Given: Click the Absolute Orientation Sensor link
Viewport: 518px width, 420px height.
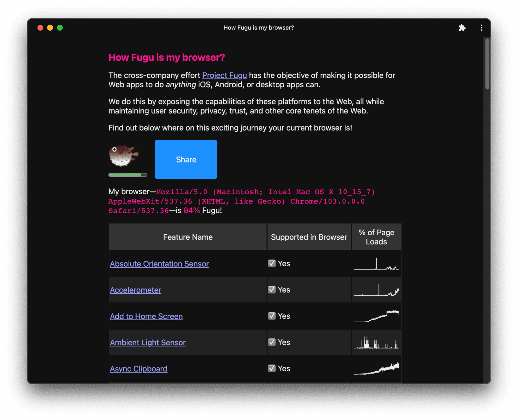Looking at the screenshot, I should tap(159, 264).
